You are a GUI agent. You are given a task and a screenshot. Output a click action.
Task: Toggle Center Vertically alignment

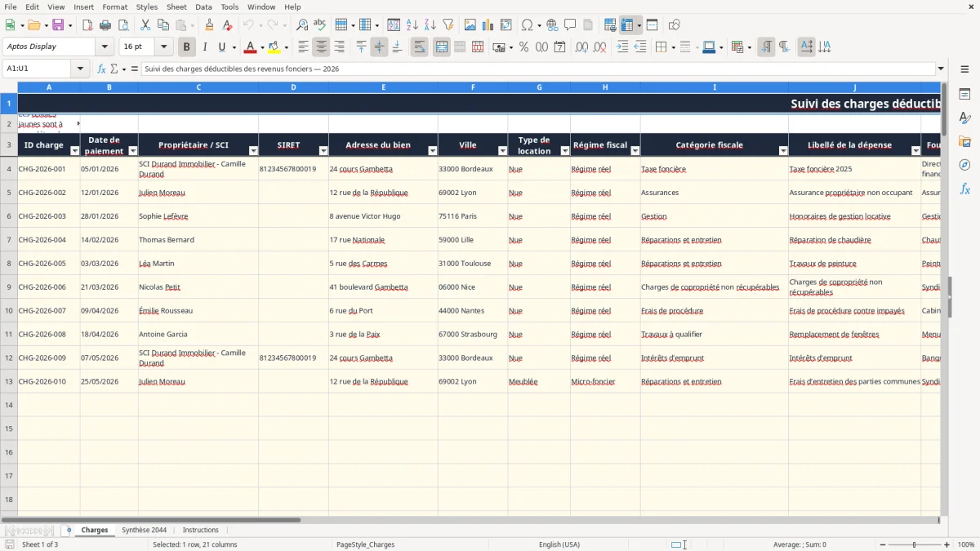[379, 47]
